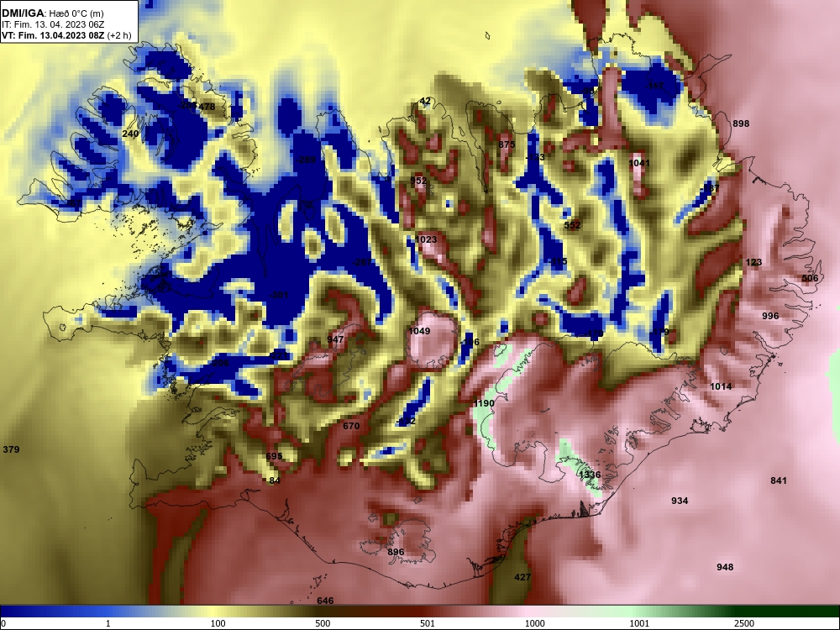Image resolution: width=840 pixels, height=630 pixels.
Task: Click the 'DMI/IGA: Hæð 0°C (m)' title text
Action: click(x=52, y=13)
